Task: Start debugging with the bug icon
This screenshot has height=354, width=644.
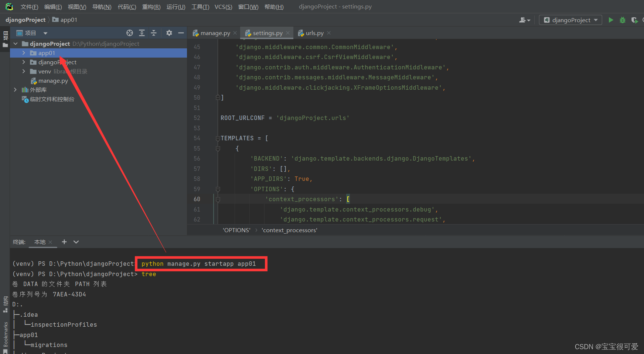Action: pyautogui.click(x=623, y=20)
